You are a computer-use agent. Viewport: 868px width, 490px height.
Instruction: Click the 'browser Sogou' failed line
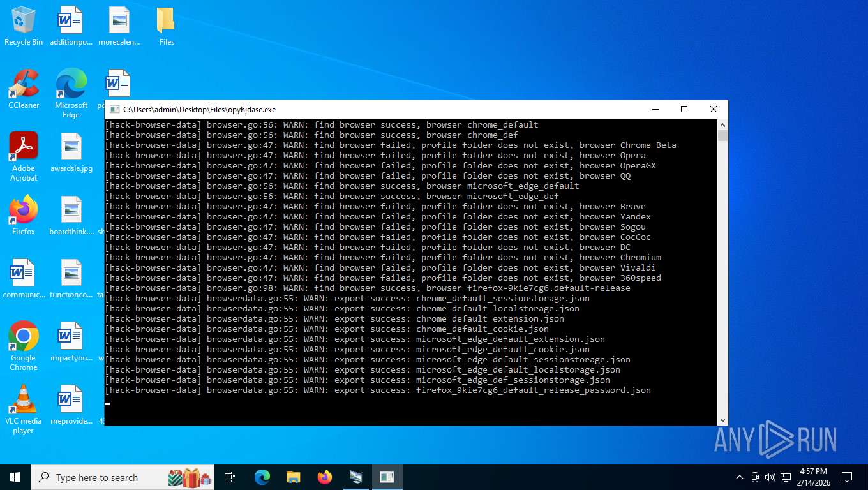(375, 226)
